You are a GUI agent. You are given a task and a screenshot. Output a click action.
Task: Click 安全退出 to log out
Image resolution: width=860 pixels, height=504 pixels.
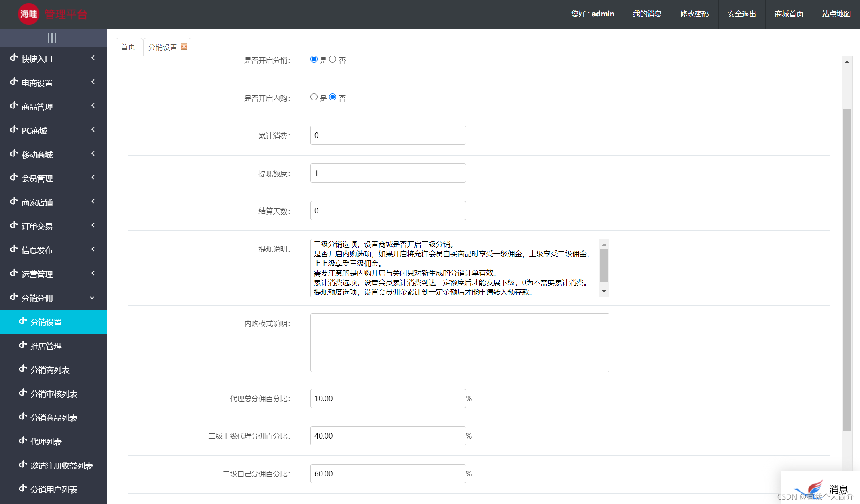coord(741,14)
